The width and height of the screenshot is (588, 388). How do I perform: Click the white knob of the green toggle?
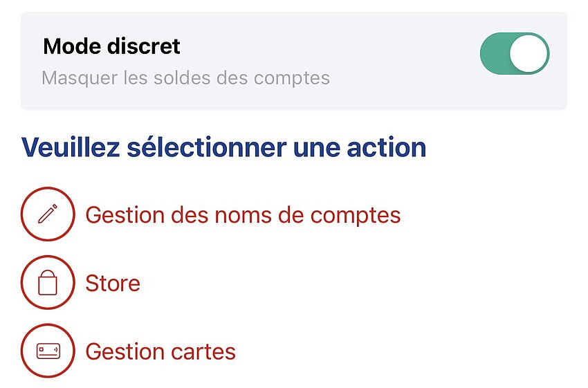(x=529, y=53)
